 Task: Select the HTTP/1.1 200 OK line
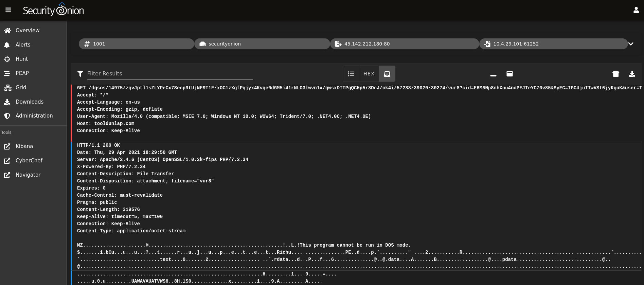(x=99, y=145)
